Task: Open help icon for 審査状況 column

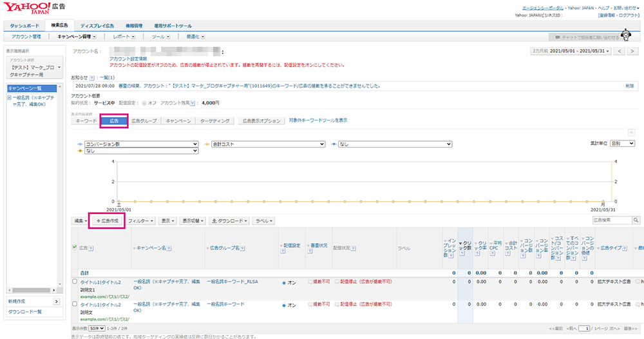Action: click(x=310, y=251)
